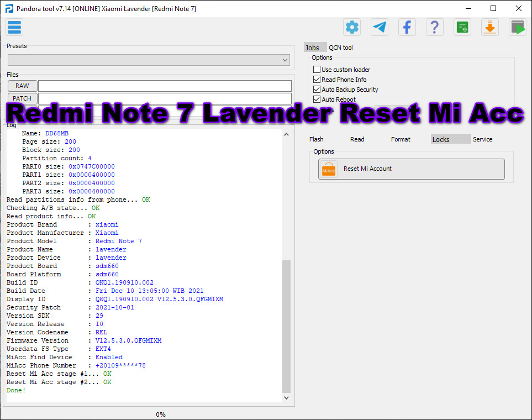Viewport: 532px width, 420px height.
Task: Click the PATCH file path field
Action: point(165,98)
